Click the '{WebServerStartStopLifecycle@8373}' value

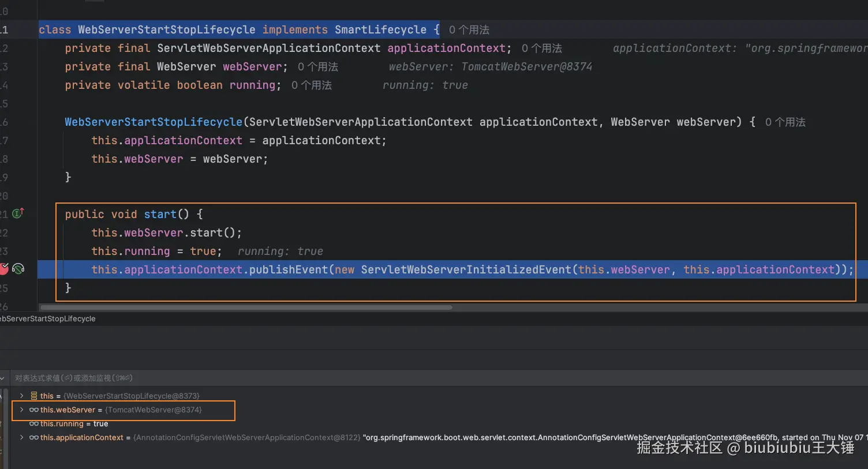[132, 396]
